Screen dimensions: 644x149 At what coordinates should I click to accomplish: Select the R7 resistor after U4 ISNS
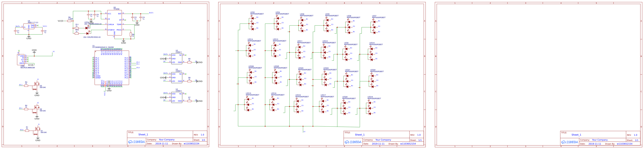tap(189, 101)
